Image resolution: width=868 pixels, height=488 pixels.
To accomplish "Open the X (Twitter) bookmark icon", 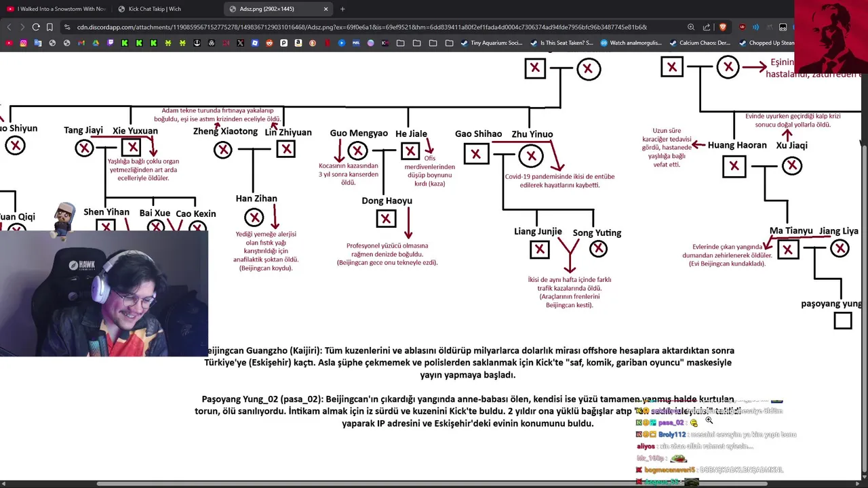I will coord(240,43).
